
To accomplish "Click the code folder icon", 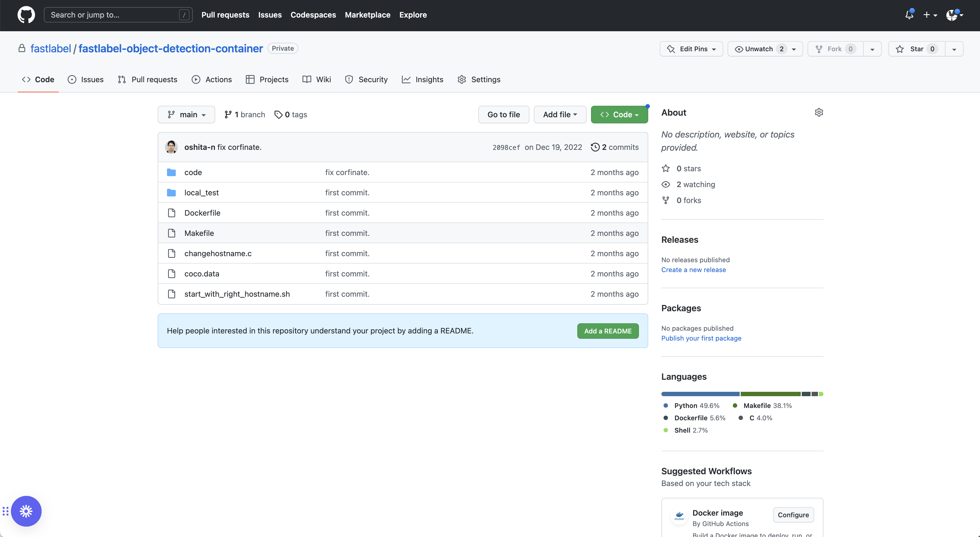I will point(172,173).
